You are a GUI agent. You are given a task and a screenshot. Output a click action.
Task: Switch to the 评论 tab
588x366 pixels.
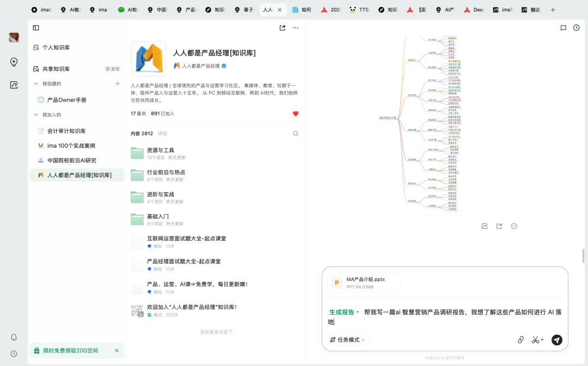(162, 133)
